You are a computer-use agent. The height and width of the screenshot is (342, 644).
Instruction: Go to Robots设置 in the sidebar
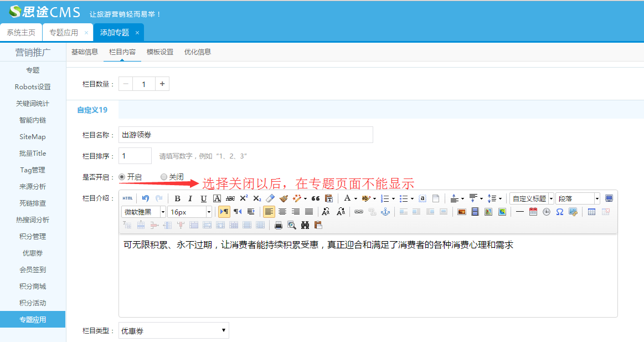pos(33,86)
